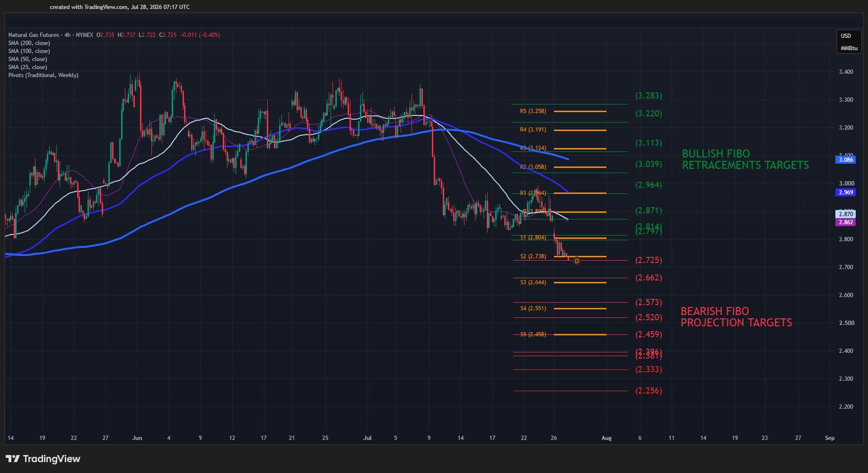Click the Jun label on the time axis
868x473 pixels.
(137, 438)
